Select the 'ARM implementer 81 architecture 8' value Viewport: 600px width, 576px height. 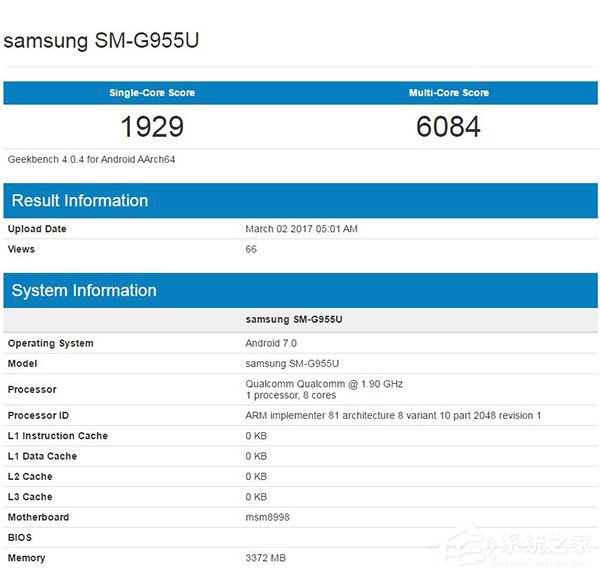tap(393, 416)
